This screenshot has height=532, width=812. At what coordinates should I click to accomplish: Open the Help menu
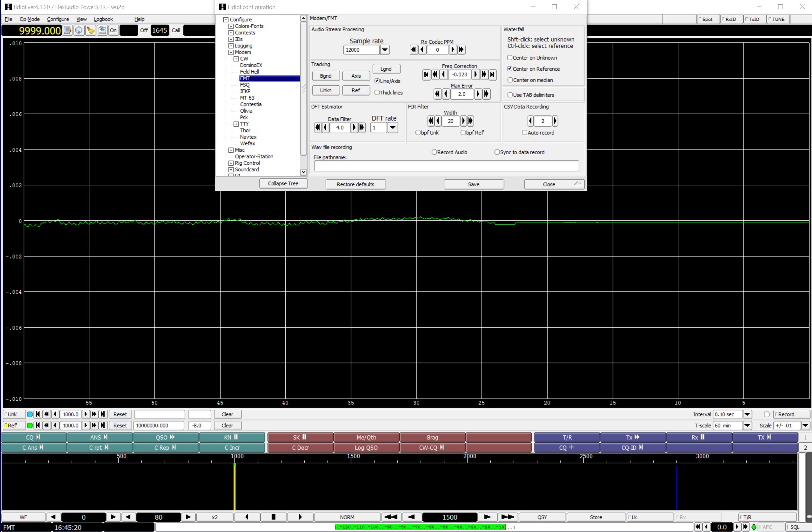click(x=139, y=19)
